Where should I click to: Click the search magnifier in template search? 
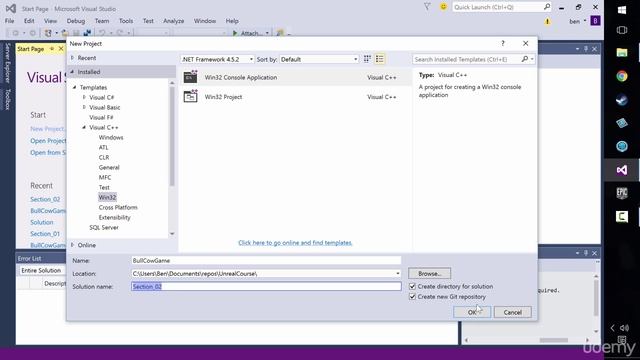525,59
